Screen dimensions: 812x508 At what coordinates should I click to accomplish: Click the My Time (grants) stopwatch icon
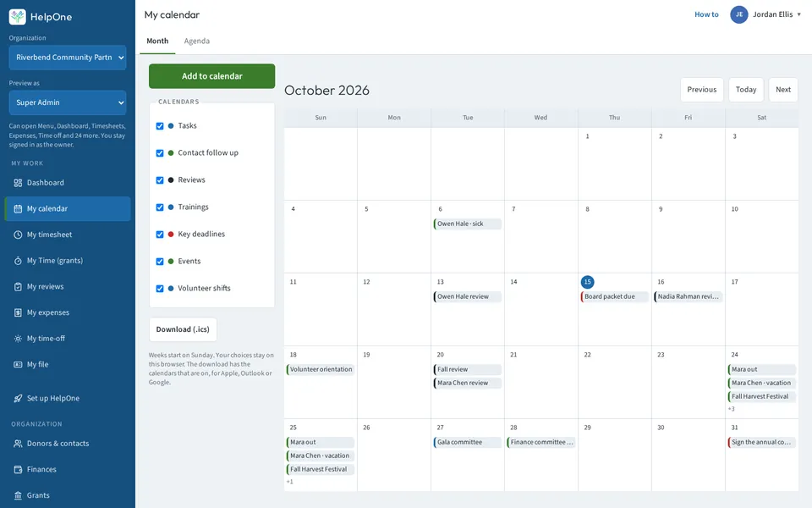(18, 260)
